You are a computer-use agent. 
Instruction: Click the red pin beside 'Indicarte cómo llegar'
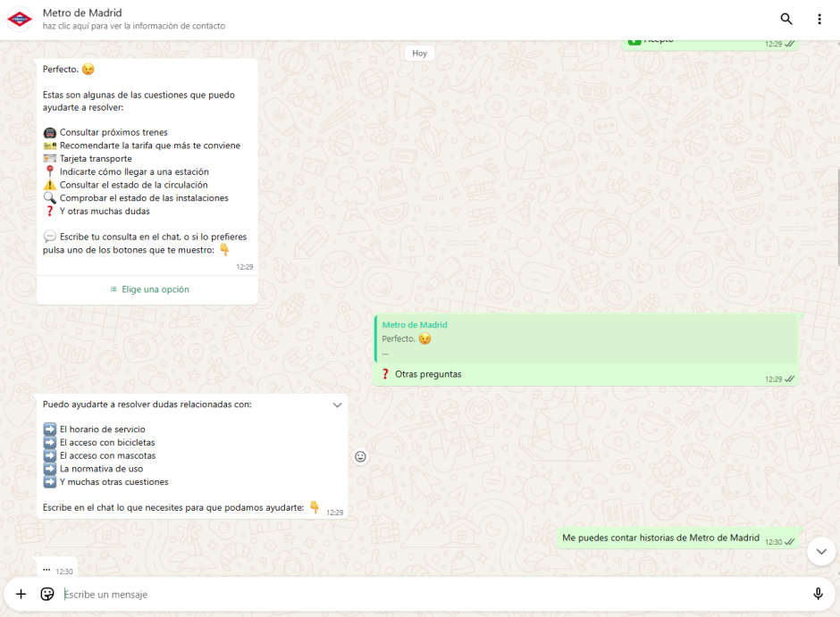(x=50, y=171)
